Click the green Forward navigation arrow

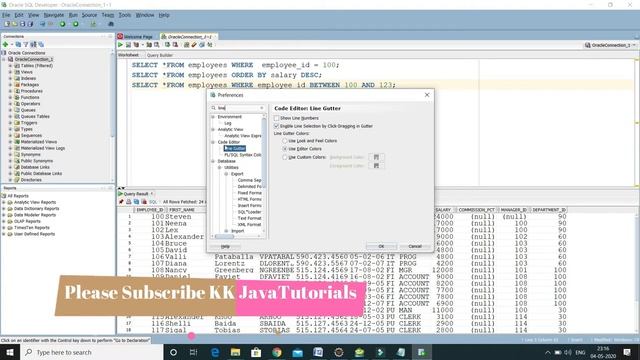[x=76, y=24]
